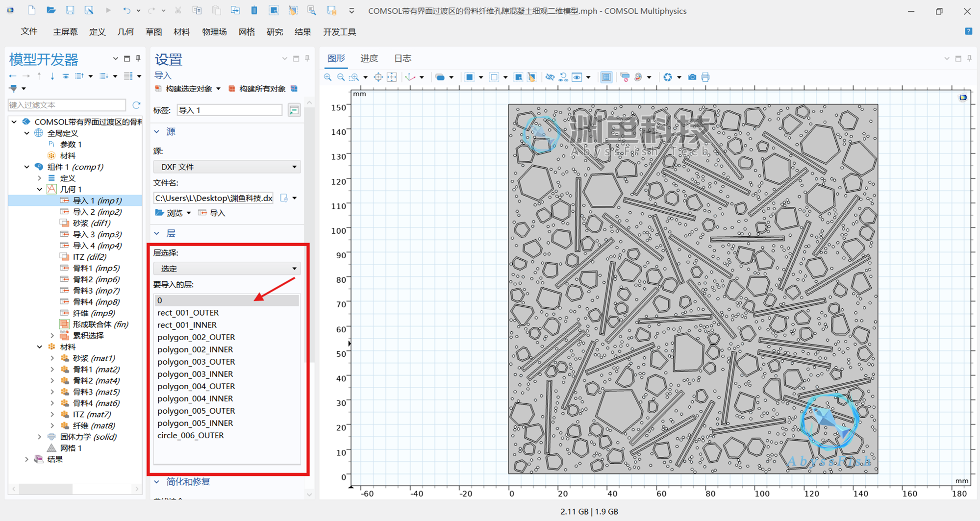Switch to the 日志 tab
This screenshot has height=521, width=980.
coord(402,58)
